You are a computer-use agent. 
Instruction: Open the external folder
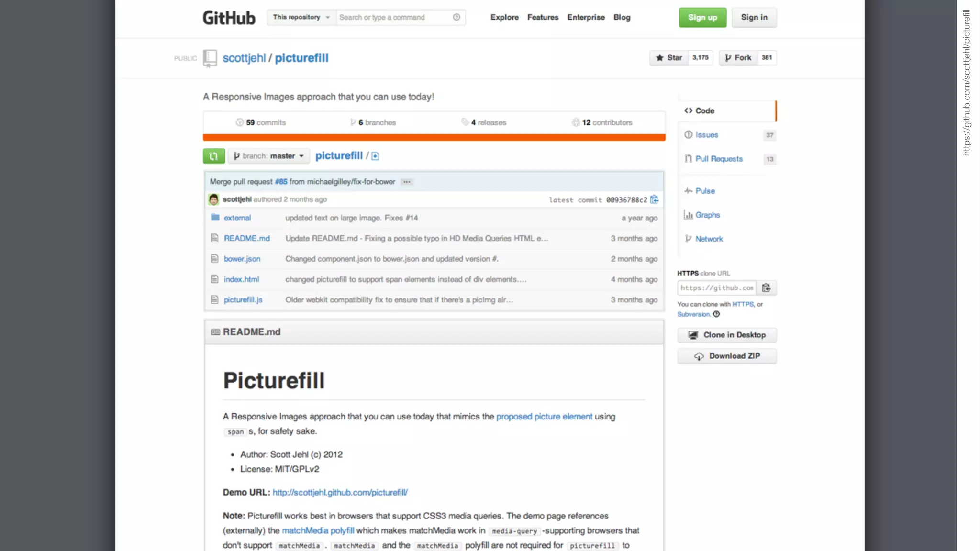[x=237, y=218]
